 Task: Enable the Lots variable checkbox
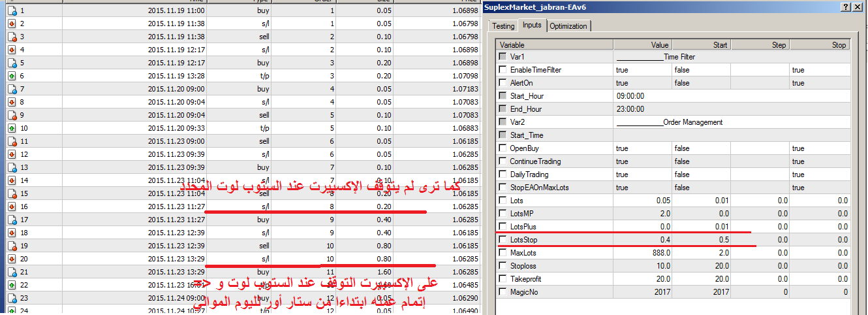(x=503, y=201)
